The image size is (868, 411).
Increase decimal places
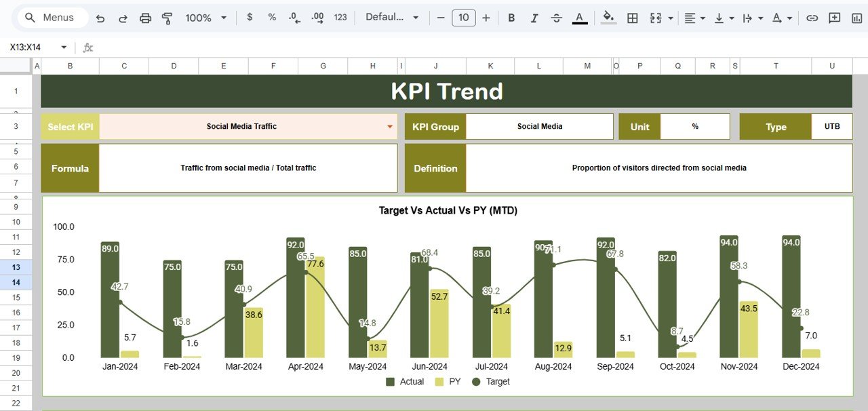[317, 18]
